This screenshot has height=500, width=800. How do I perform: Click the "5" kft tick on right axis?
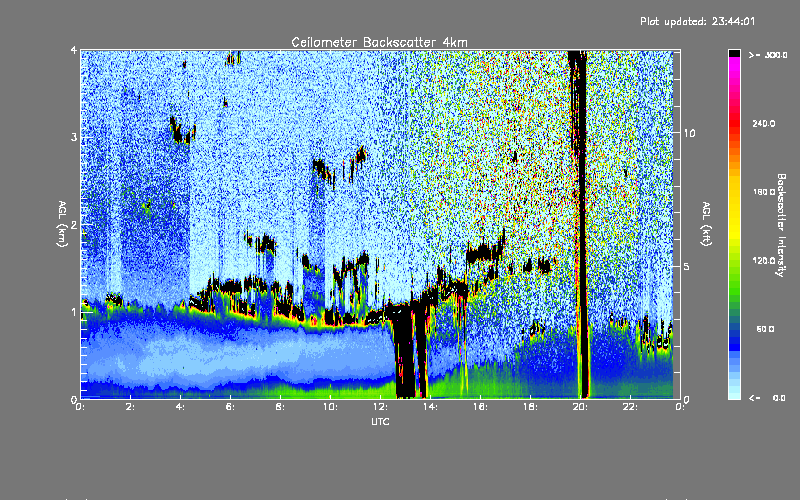click(x=687, y=266)
